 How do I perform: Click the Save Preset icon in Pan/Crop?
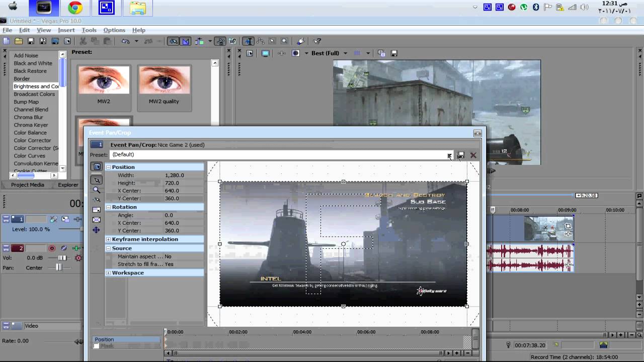point(461,155)
